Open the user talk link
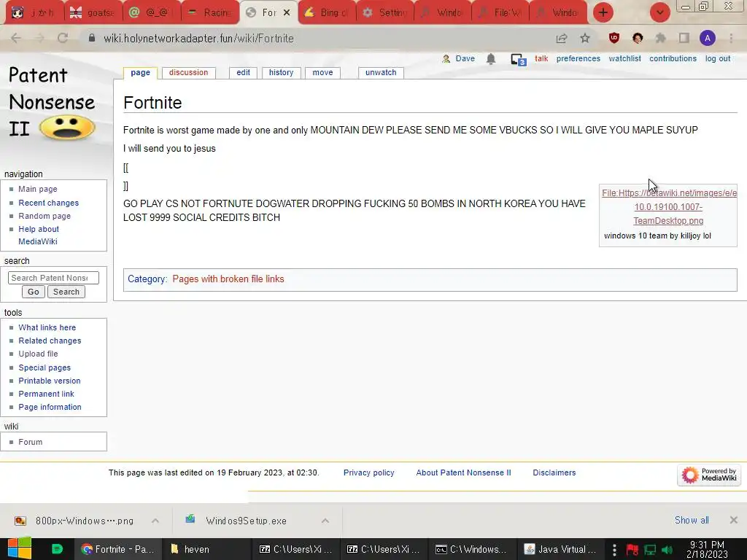747x560 pixels. point(541,58)
